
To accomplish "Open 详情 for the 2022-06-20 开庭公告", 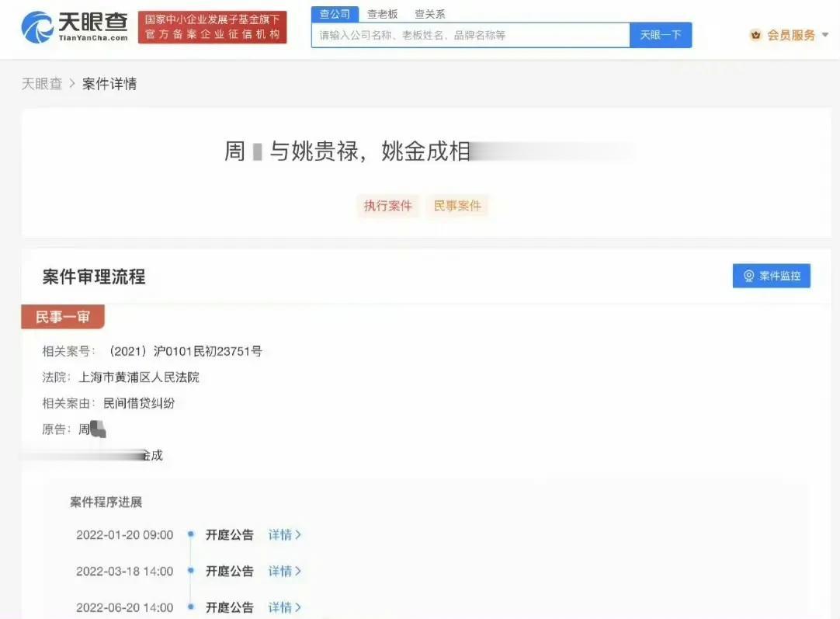I will (x=284, y=608).
